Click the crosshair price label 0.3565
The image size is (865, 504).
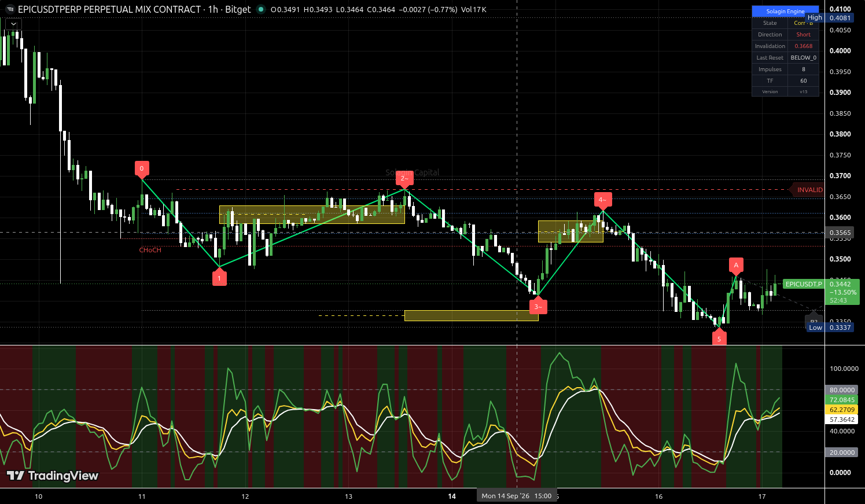coord(840,233)
